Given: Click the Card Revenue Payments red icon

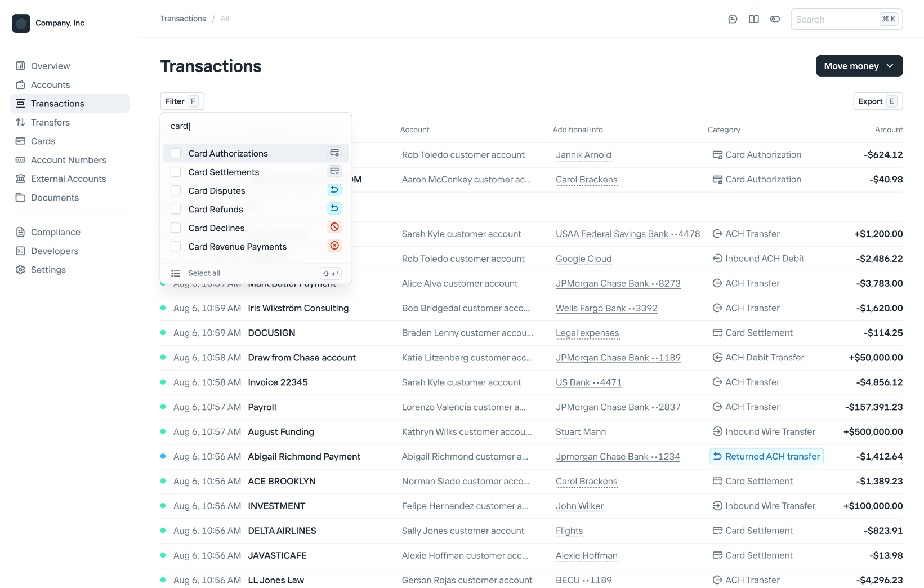Looking at the screenshot, I should click(334, 246).
